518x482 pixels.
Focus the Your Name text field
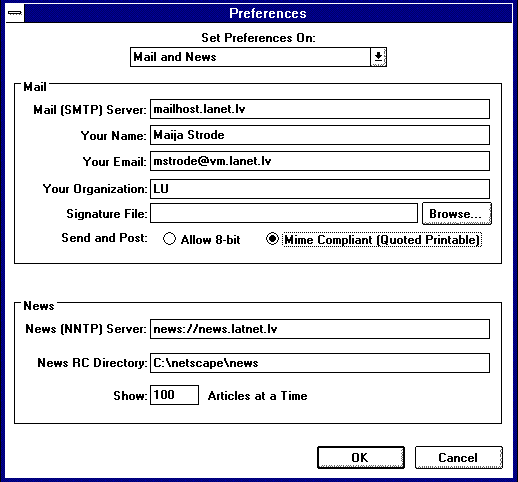click(320, 135)
